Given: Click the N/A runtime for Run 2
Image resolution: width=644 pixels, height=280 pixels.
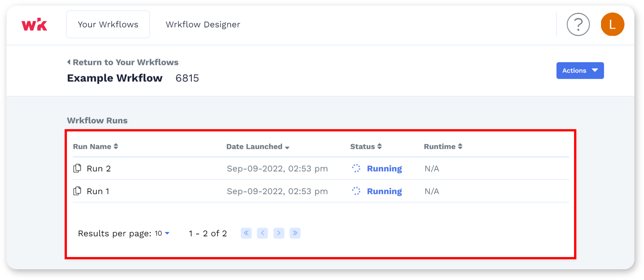Looking at the screenshot, I should tap(432, 169).
